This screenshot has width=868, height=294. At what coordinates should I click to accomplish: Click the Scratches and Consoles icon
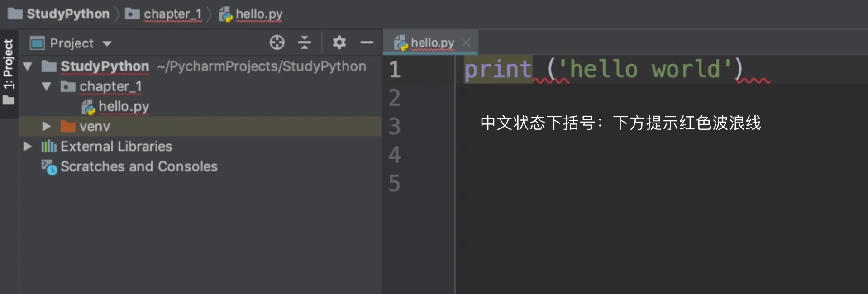(49, 167)
